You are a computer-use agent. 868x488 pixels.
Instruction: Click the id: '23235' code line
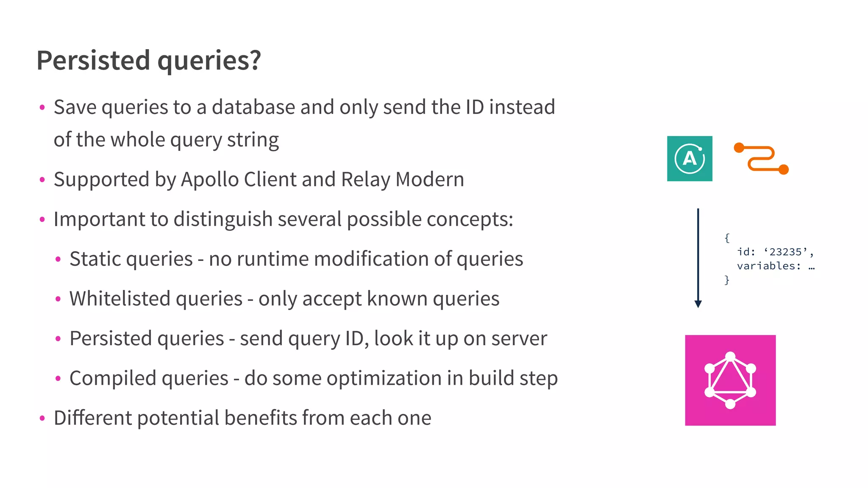775,252
